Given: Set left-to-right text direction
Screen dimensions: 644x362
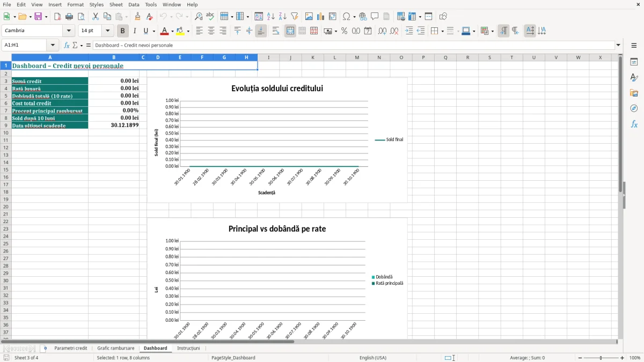Looking at the screenshot, I should click(503, 31).
